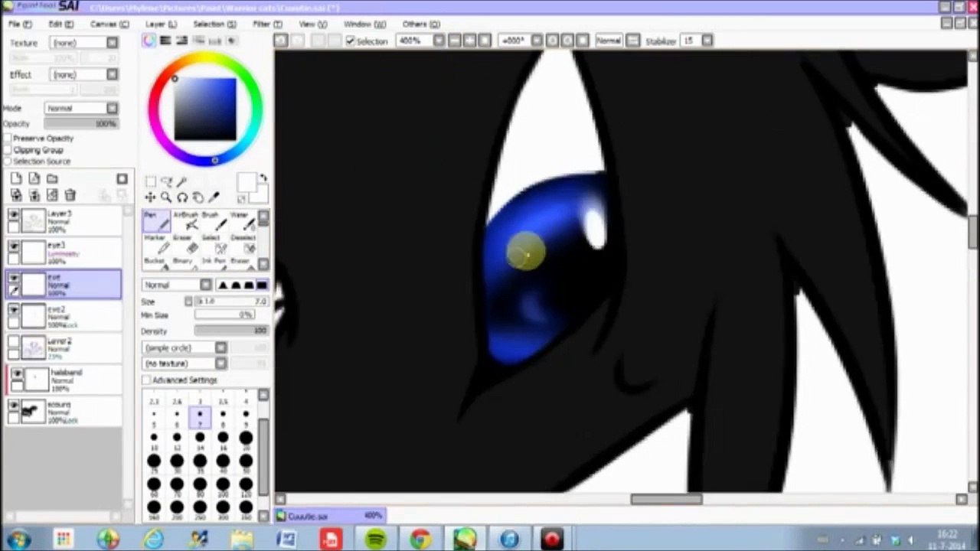Choose the Magic Wand tool
This screenshot has width=980, height=551.
coord(181,181)
